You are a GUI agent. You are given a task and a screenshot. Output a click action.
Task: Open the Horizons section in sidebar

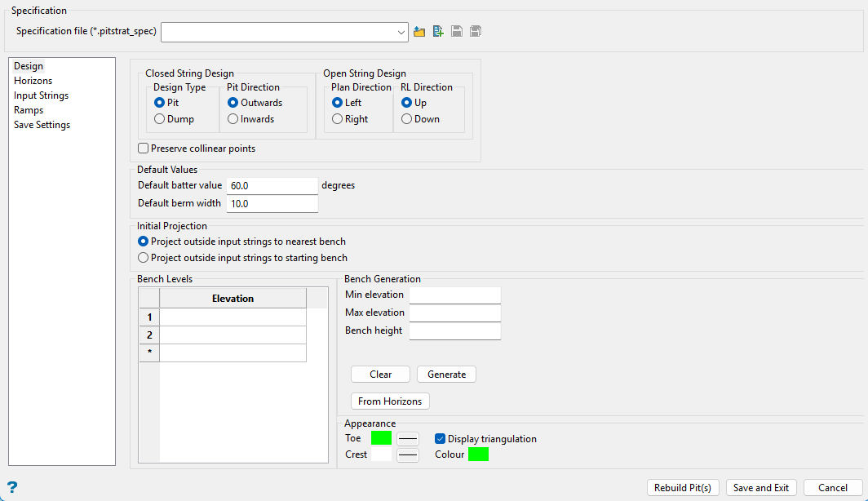(x=33, y=81)
